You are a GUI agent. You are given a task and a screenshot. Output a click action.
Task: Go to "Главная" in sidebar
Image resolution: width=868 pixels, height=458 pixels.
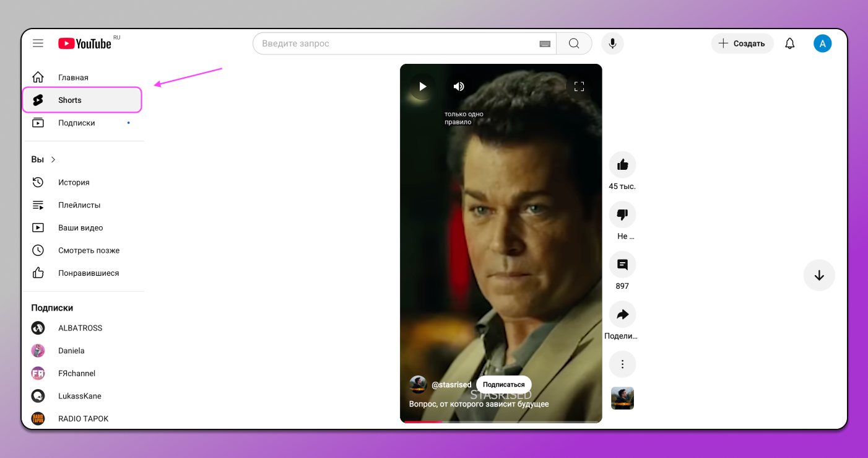pyautogui.click(x=73, y=77)
